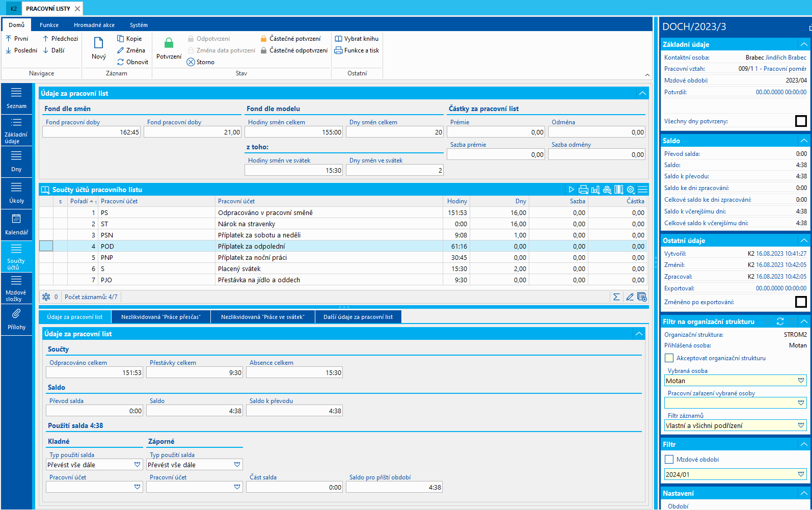The width and height of the screenshot is (812, 510).
Task: Expand the Filtr záznamů dropdown
Action: [801, 425]
